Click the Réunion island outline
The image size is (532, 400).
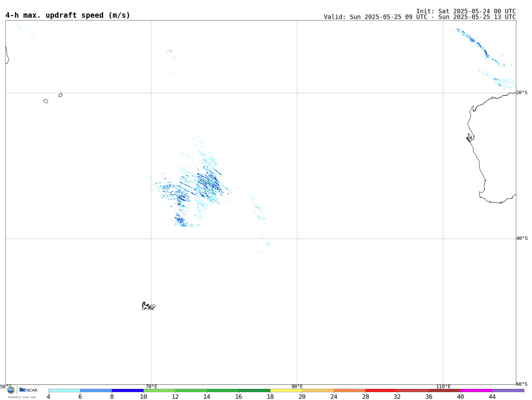pos(46,101)
